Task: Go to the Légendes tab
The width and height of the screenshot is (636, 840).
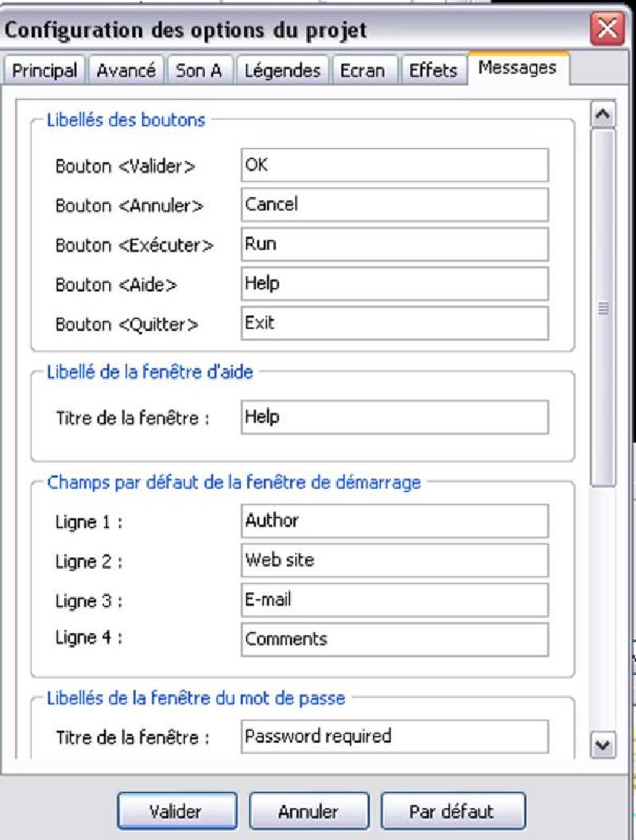Action: pyautogui.click(x=282, y=70)
